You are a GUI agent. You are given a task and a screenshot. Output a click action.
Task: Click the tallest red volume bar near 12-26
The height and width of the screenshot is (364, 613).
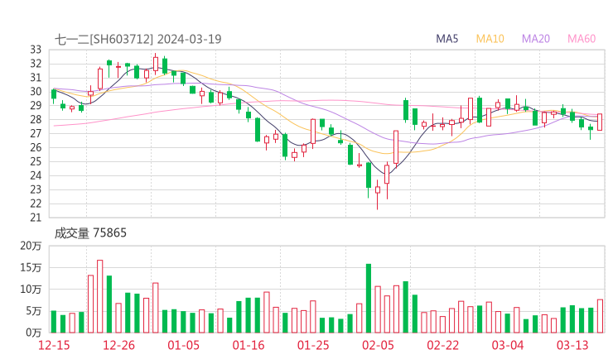tap(99, 296)
